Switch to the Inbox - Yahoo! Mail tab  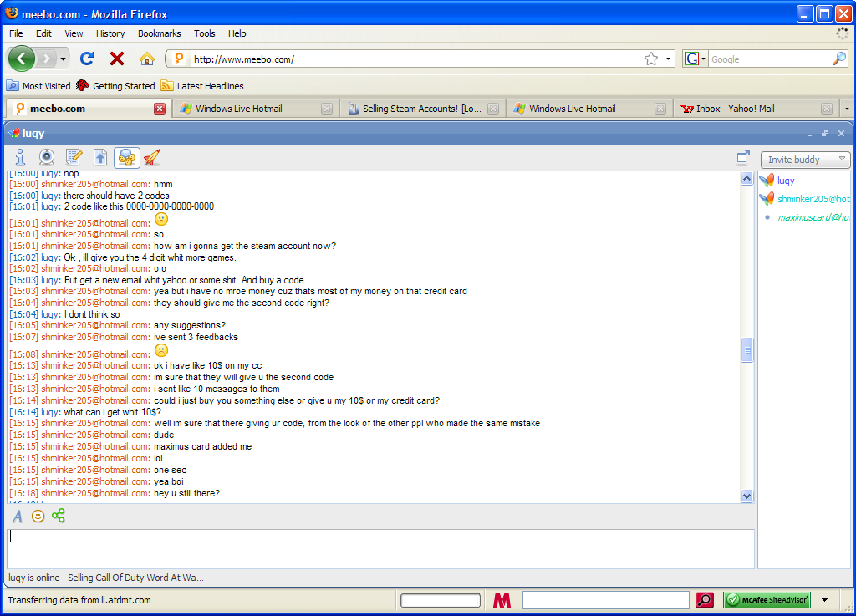point(756,109)
